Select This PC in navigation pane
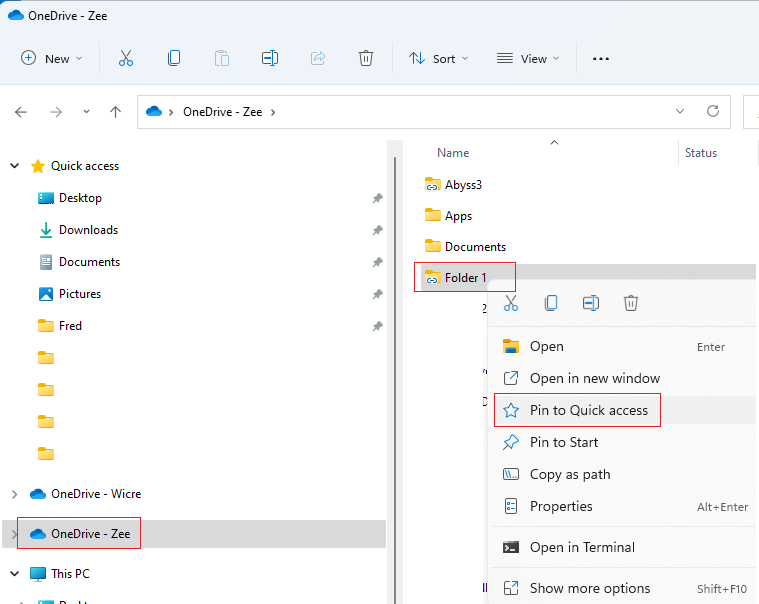The image size is (759, 604). (70, 574)
